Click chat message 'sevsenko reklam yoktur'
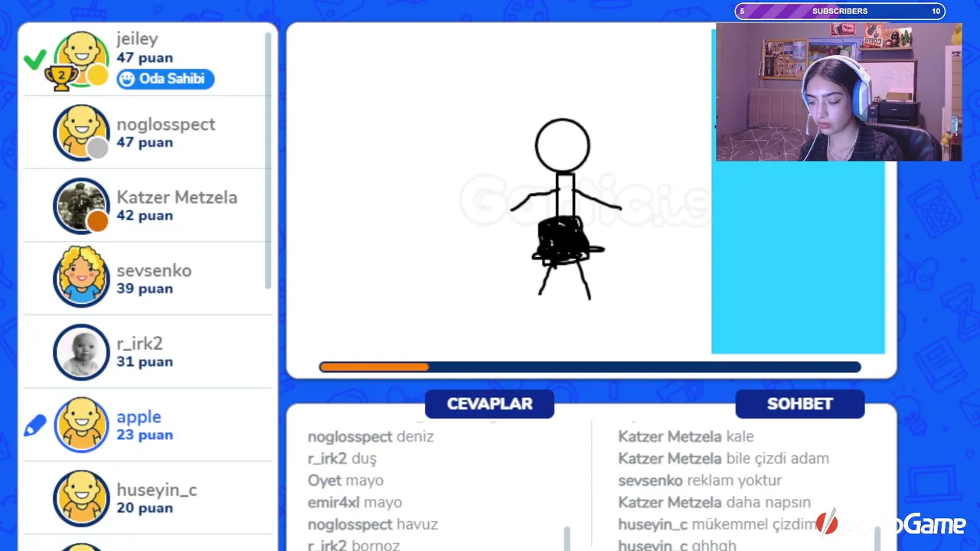 (700, 481)
